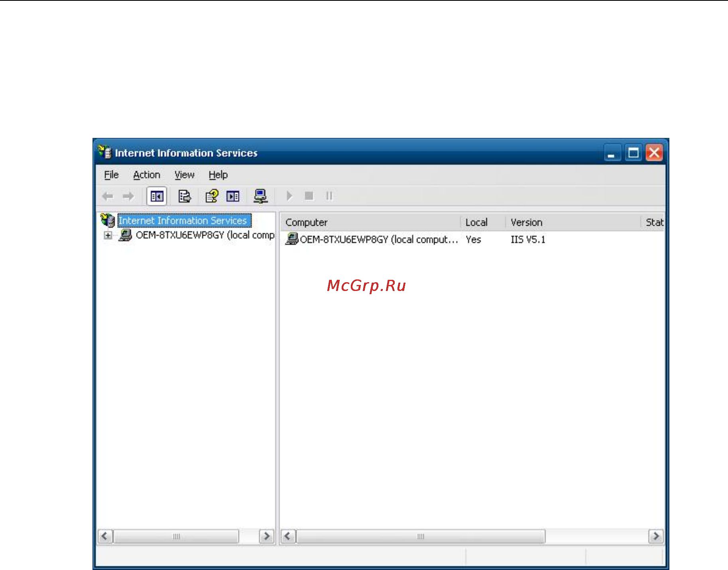Click the Stop item square button
Viewport: 728px width, 570px height.
click(309, 196)
